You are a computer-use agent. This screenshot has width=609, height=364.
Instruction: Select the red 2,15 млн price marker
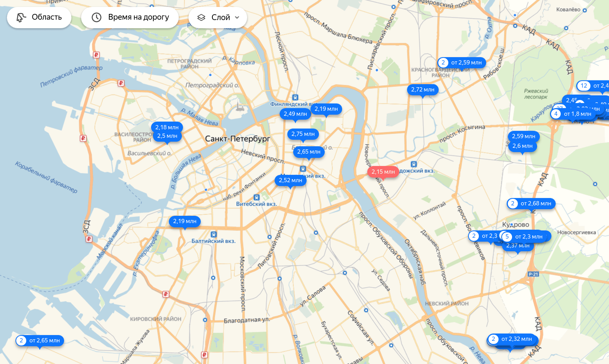pyautogui.click(x=383, y=172)
